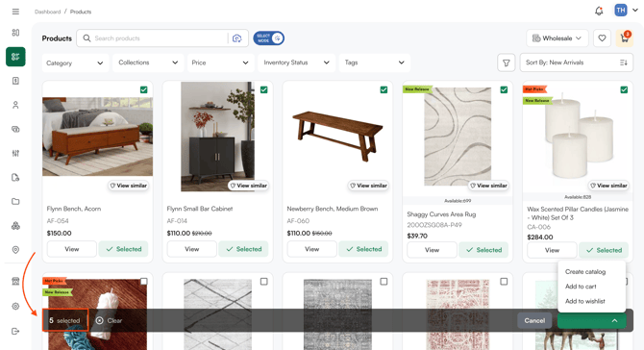This screenshot has height=350, width=644.
Task: Open the Wholesale dropdown
Action: point(557,38)
